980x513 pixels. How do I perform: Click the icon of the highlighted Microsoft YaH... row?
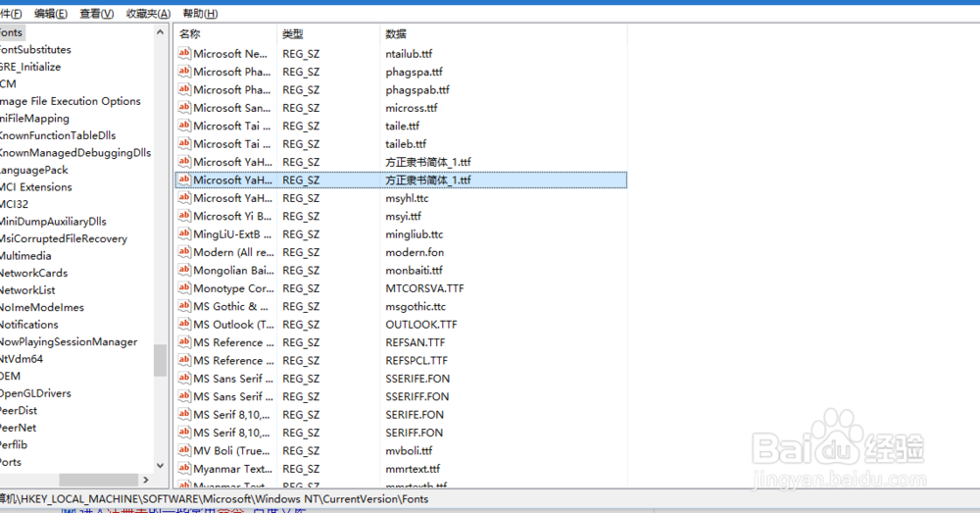click(x=184, y=180)
